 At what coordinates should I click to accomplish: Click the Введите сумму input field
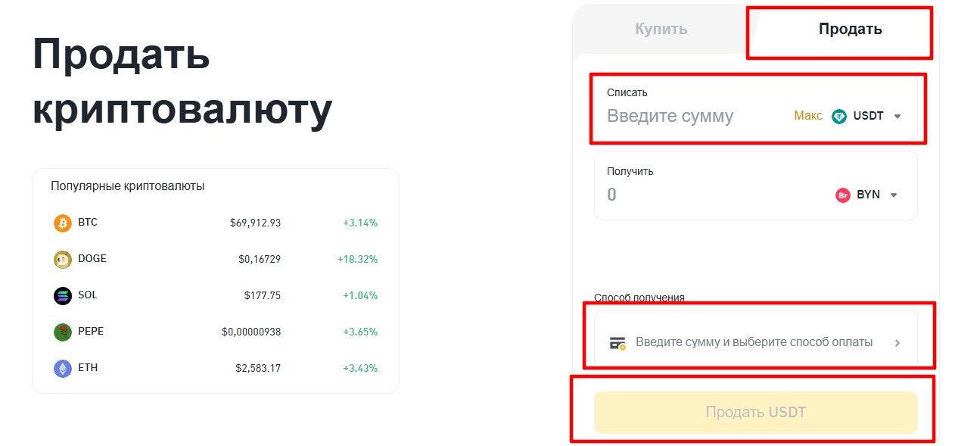pos(681,116)
